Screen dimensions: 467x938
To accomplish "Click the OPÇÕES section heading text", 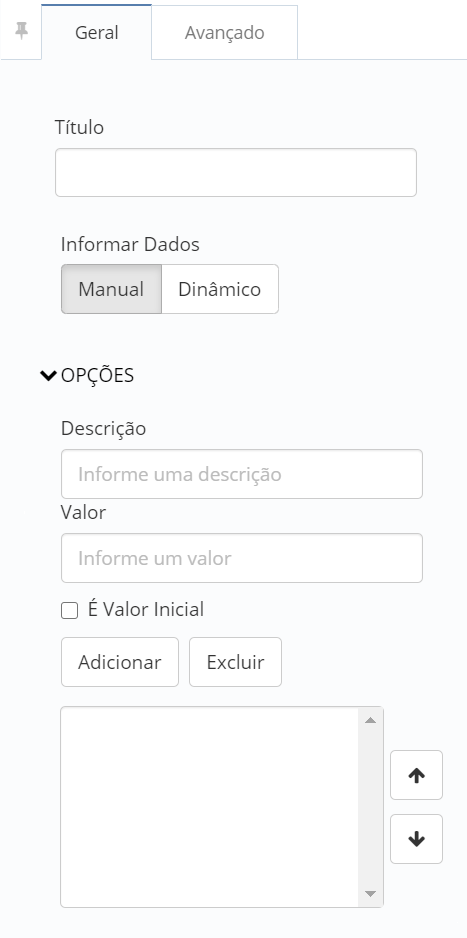I will click(x=97, y=375).
